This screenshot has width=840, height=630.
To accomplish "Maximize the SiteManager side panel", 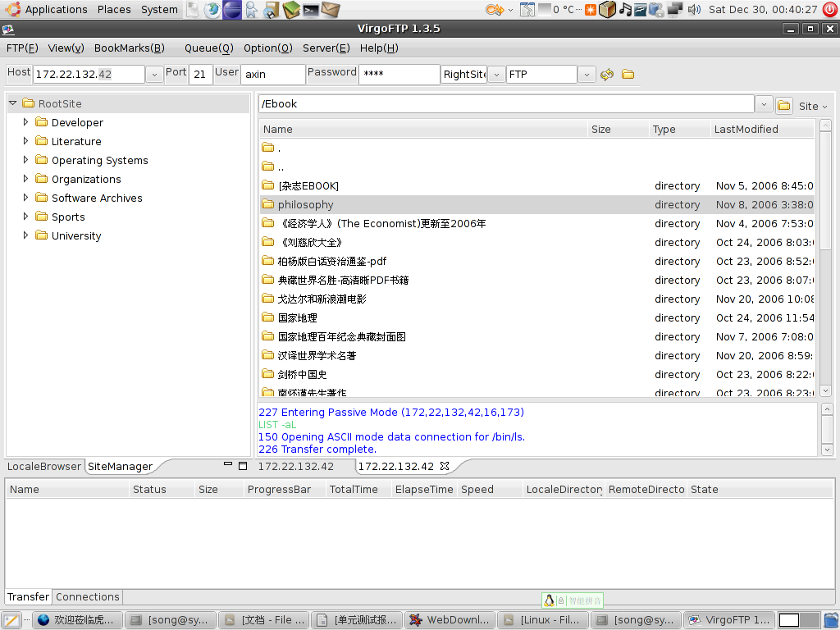I will click(x=243, y=466).
